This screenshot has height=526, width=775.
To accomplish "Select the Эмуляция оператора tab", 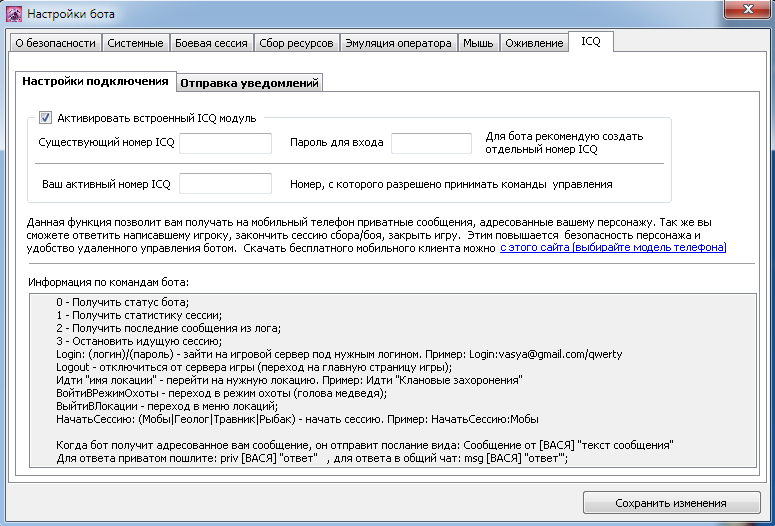I will click(398, 43).
